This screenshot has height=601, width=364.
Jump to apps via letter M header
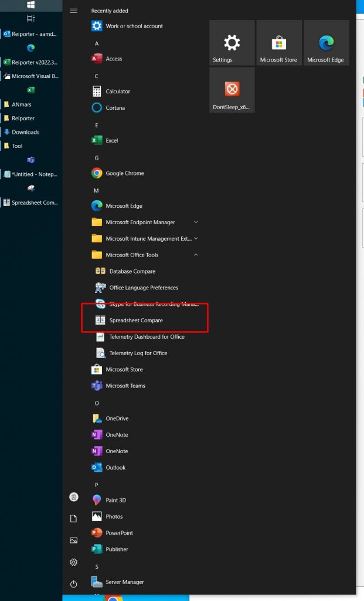(x=97, y=191)
